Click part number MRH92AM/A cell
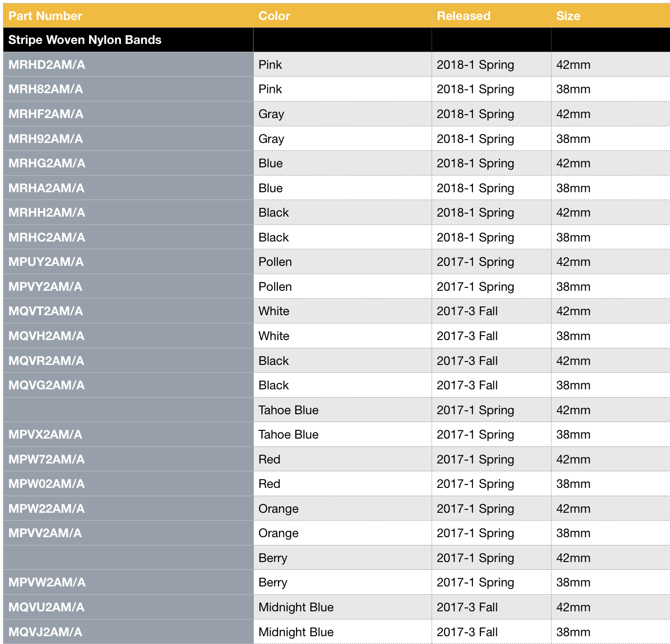Image resolution: width=670 pixels, height=644 pixels. pos(46,139)
